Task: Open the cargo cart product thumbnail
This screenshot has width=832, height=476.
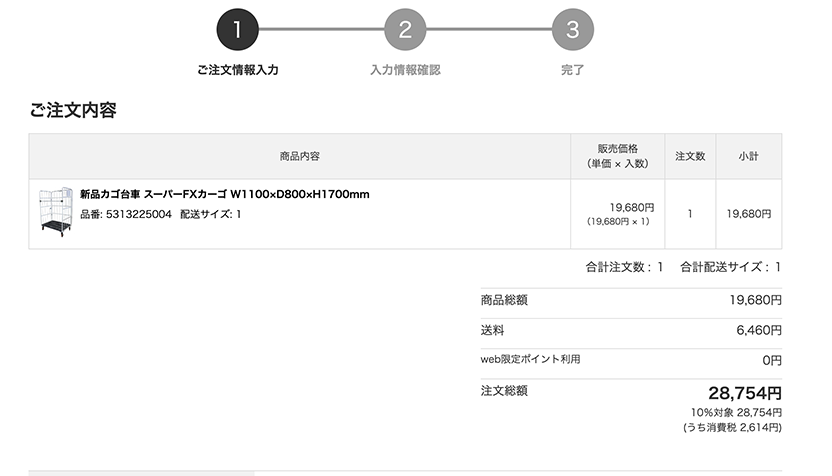Action: [56, 212]
